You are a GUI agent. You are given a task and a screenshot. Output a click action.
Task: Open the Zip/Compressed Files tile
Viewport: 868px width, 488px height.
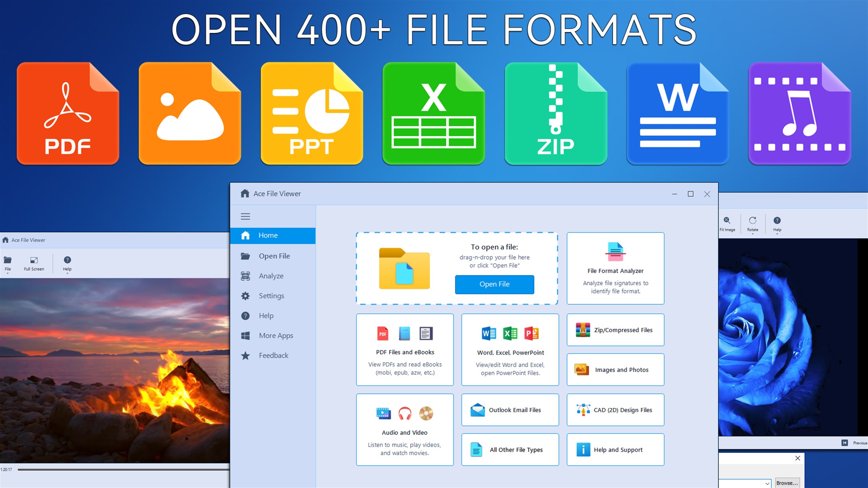[615, 330]
